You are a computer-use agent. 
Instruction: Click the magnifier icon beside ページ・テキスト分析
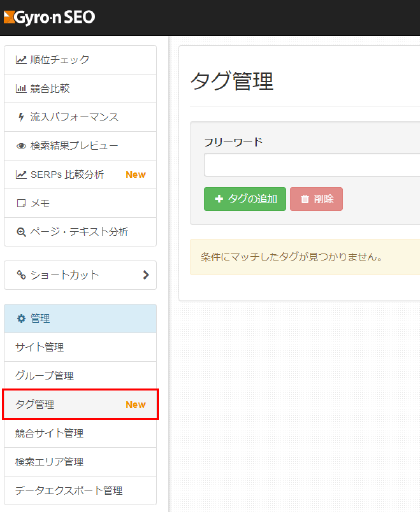(21, 232)
